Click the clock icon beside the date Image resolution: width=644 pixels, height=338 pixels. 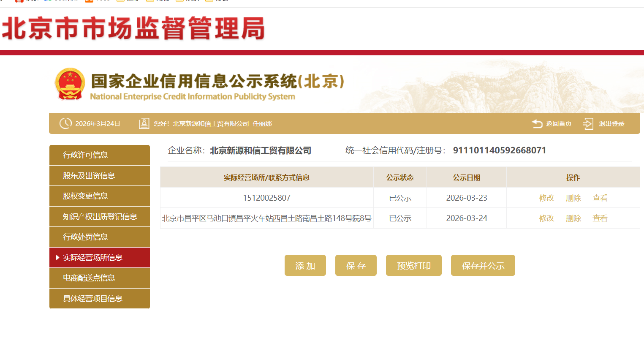click(x=65, y=123)
